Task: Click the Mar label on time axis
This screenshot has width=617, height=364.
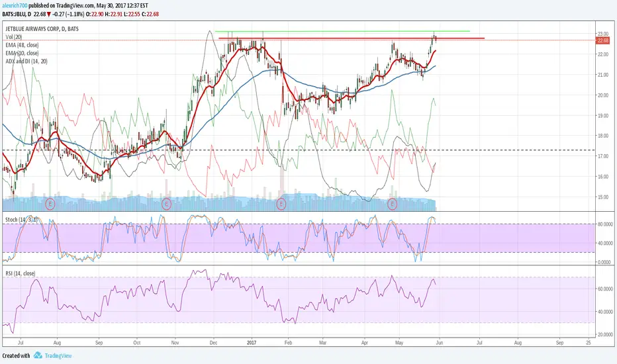Action: click(322, 343)
